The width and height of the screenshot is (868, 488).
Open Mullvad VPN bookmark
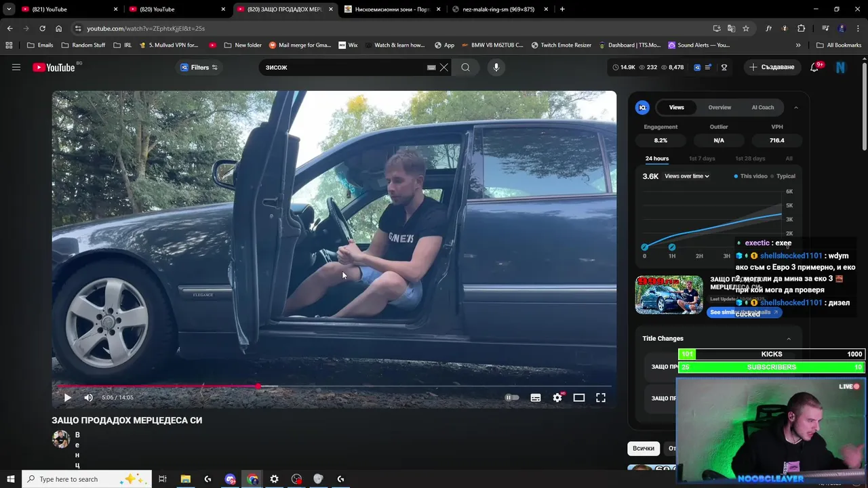[169, 45]
